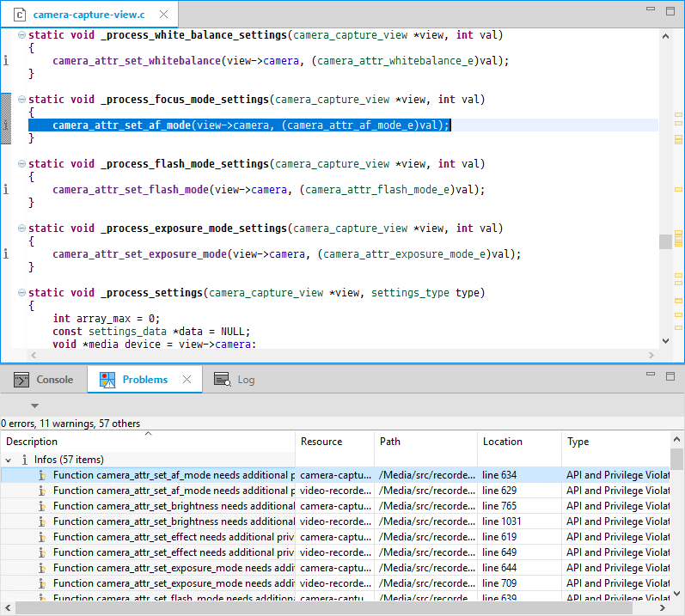The height and width of the screenshot is (616, 685).
Task: Close the camera-capture-view.c editor tab
Action: coord(163,15)
